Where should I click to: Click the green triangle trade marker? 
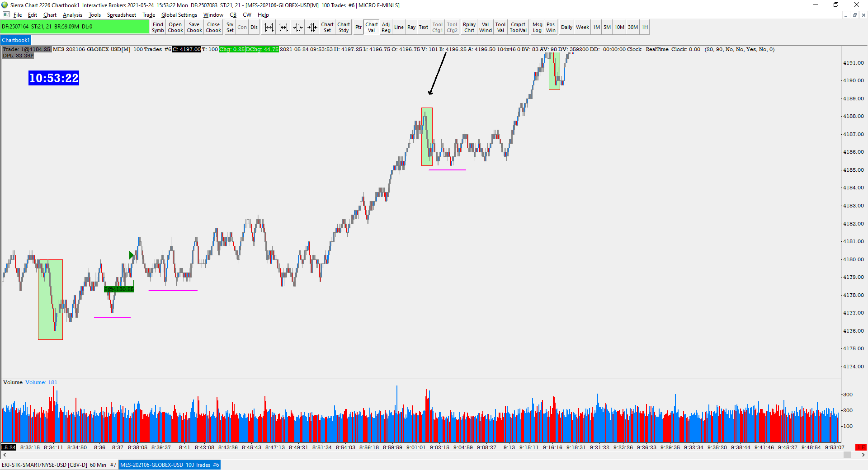point(131,255)
